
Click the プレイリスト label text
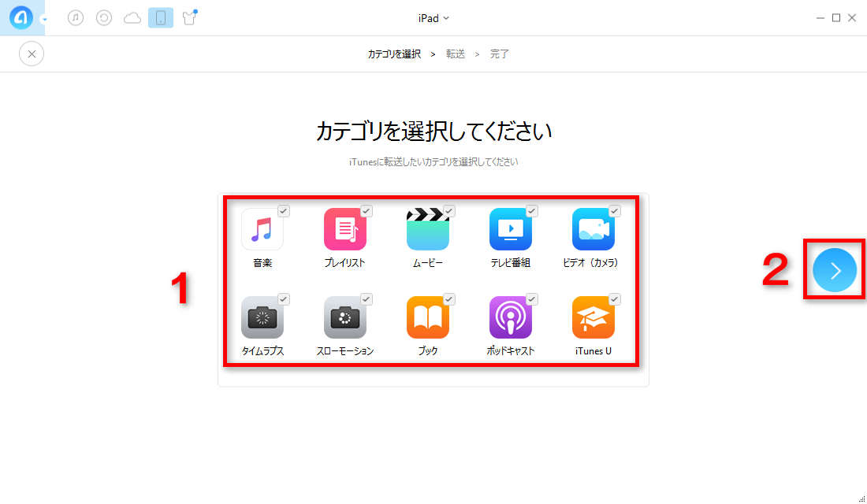point(345,263)
